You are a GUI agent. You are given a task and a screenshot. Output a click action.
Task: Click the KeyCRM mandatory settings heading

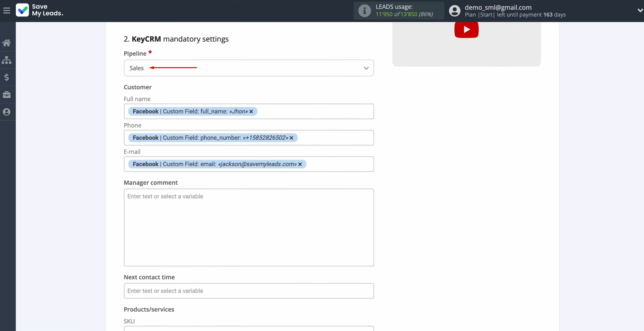click(176, 39)
